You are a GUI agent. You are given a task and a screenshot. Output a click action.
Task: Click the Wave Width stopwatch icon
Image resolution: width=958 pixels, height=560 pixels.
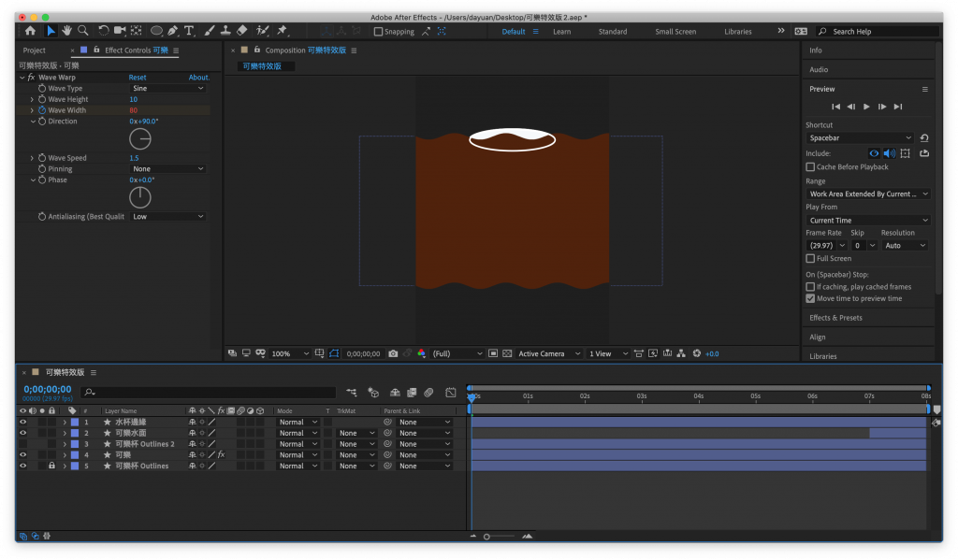point(42,110)
